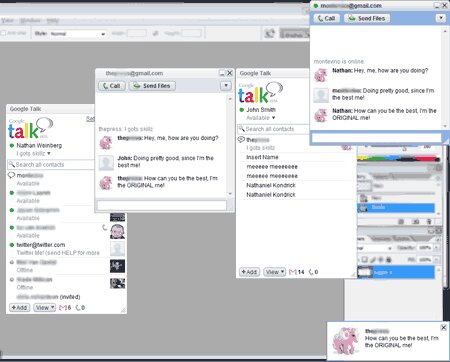Click the phone icon beside the cartoon face avatar

pyautogui.click(x=105, y=228)
